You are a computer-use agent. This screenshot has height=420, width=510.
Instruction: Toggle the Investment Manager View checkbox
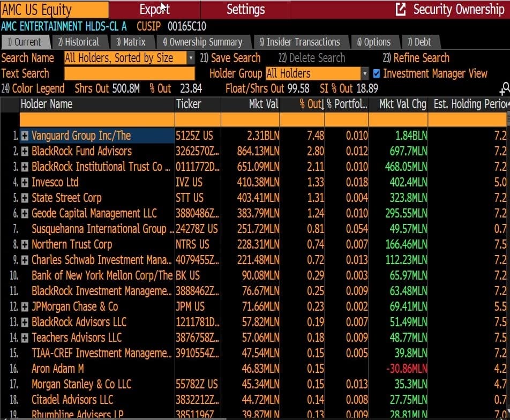(376, 73)
